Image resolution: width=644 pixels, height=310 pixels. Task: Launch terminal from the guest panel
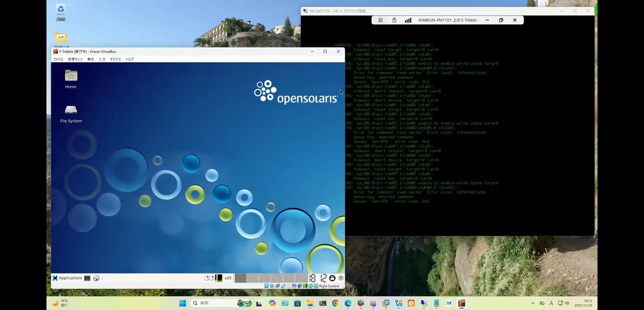(87, 278)
